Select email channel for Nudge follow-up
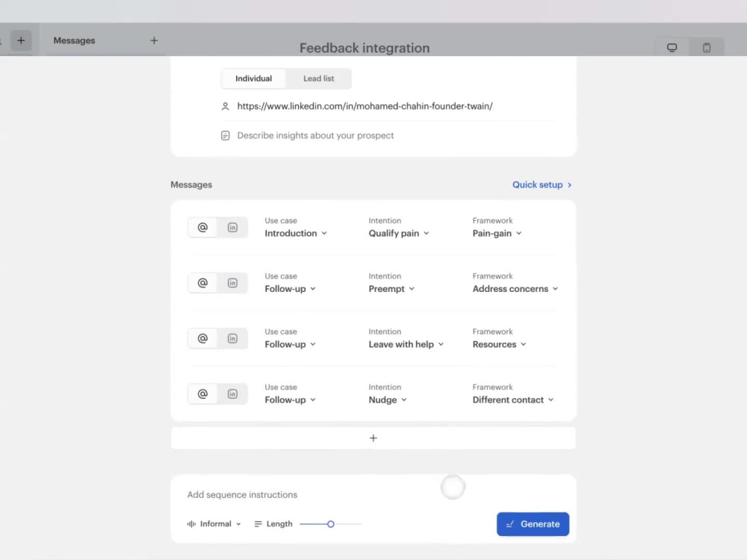 point(202,393)
